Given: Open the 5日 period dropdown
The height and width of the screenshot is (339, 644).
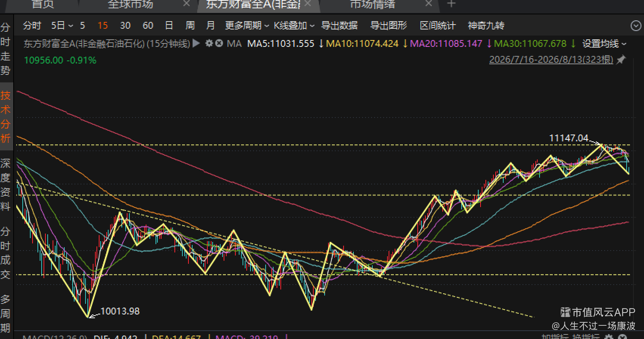Looking at the screenshot, I should coord(62,26).
